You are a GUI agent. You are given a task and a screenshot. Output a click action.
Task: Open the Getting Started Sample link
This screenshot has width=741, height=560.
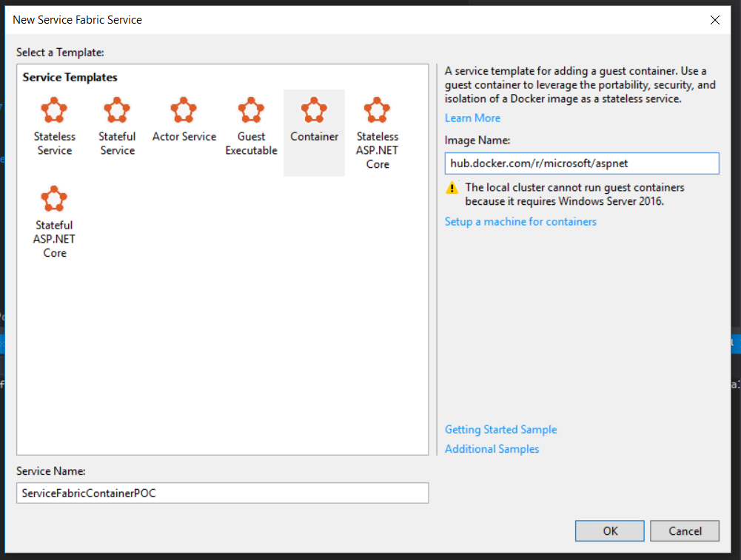coord(501,430)
